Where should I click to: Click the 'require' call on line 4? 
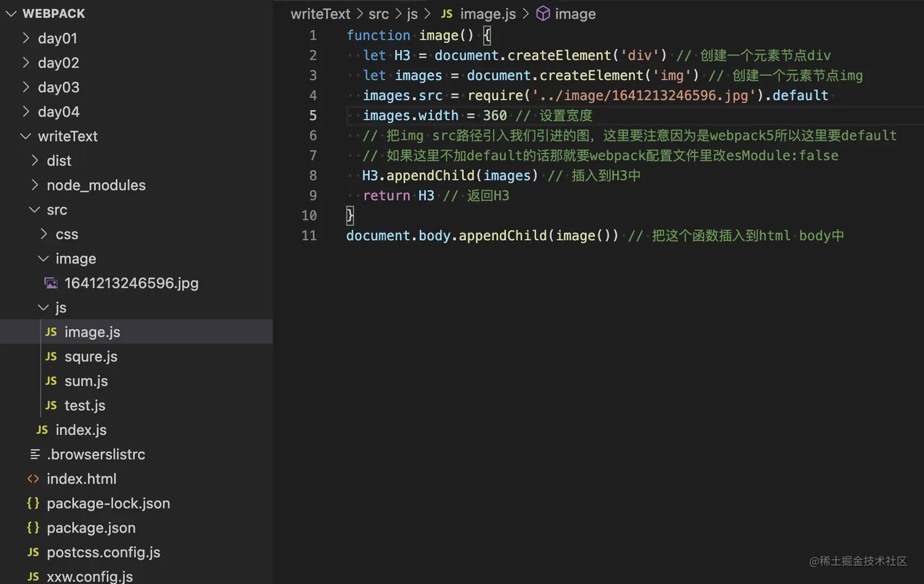pos(496,95)
